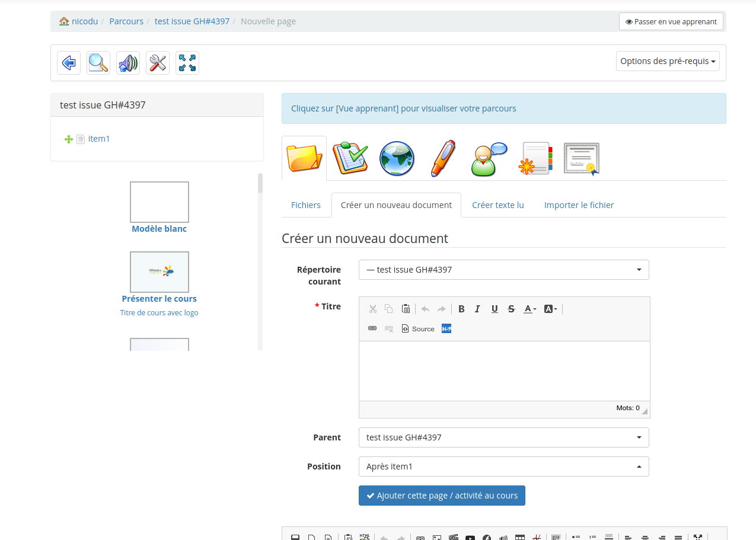Select the globe icon to add links

coord(397,158)
